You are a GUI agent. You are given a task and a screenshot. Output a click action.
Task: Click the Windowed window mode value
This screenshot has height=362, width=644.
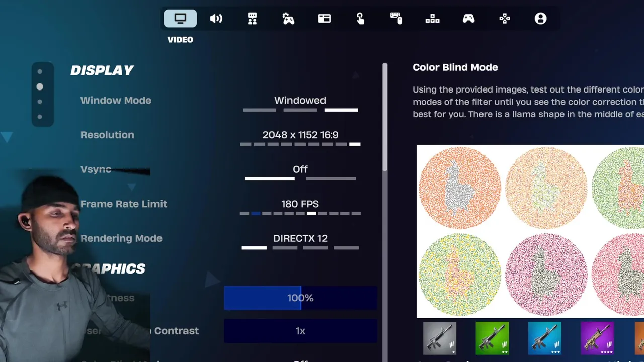pyautogui.click(x=300, y=101)
